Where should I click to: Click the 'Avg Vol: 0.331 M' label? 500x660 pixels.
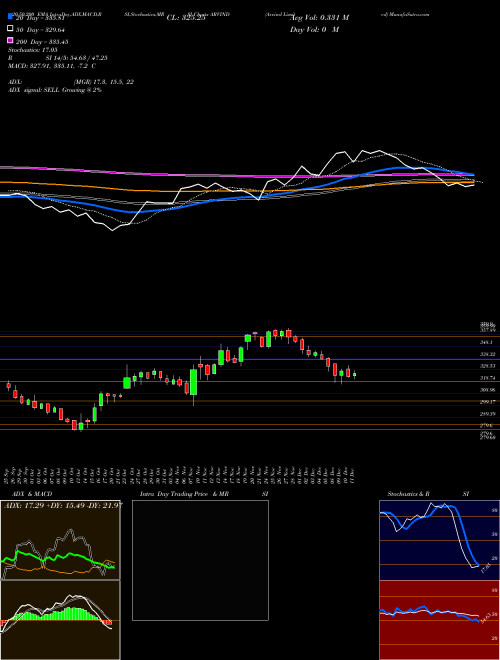pyautogui.click(x=319, y=18)
